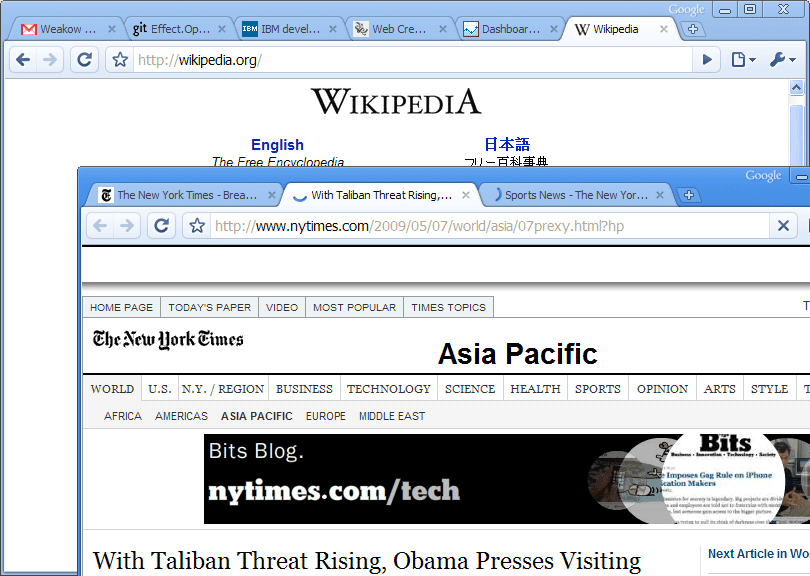Image resolution: width=810 pixels, height=576 pixels.
Task: Bookmark the nytimes article with star icon
Action: point(197,226)
